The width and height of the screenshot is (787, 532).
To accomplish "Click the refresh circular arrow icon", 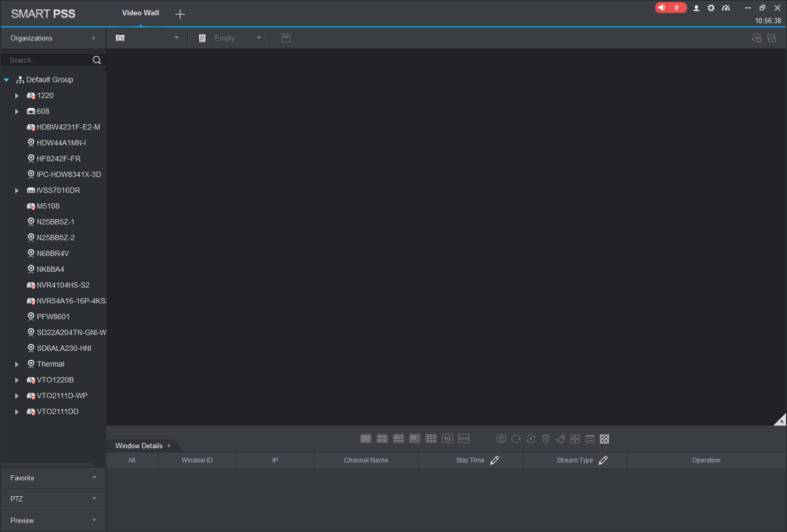I will click(x=516, y=439).
